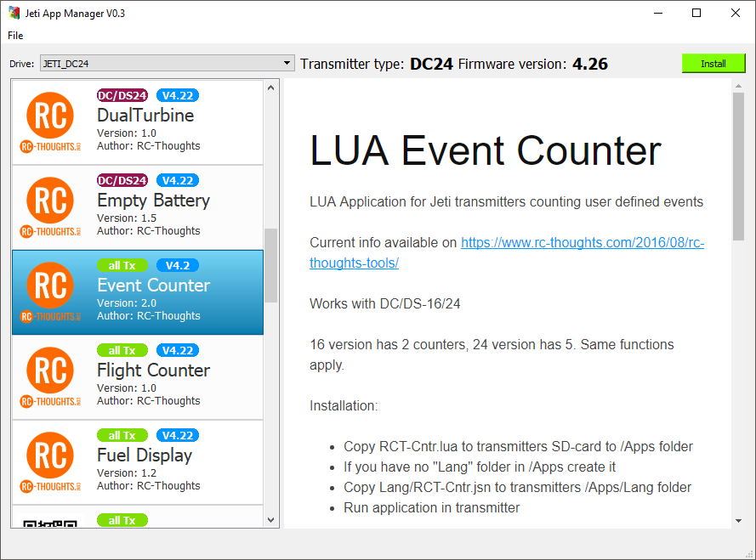
Task: Open the File menu
Action: tap(15, 35)
